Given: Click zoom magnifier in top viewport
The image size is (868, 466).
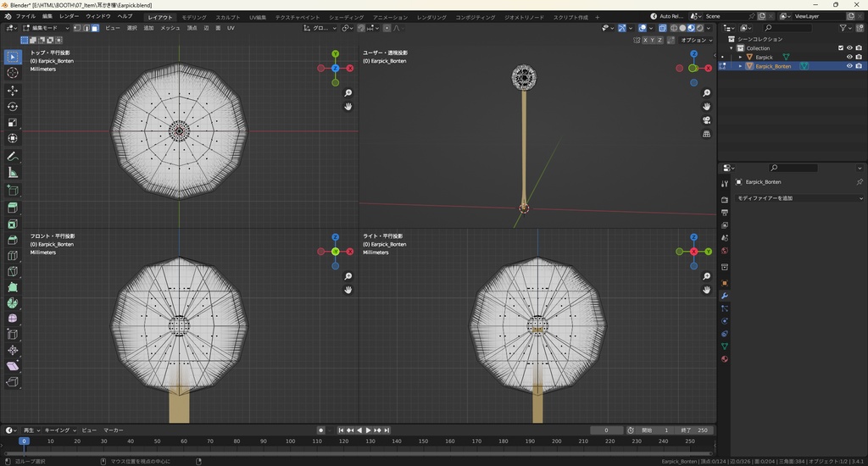Looking at the screenshot, I should point(348,93).
